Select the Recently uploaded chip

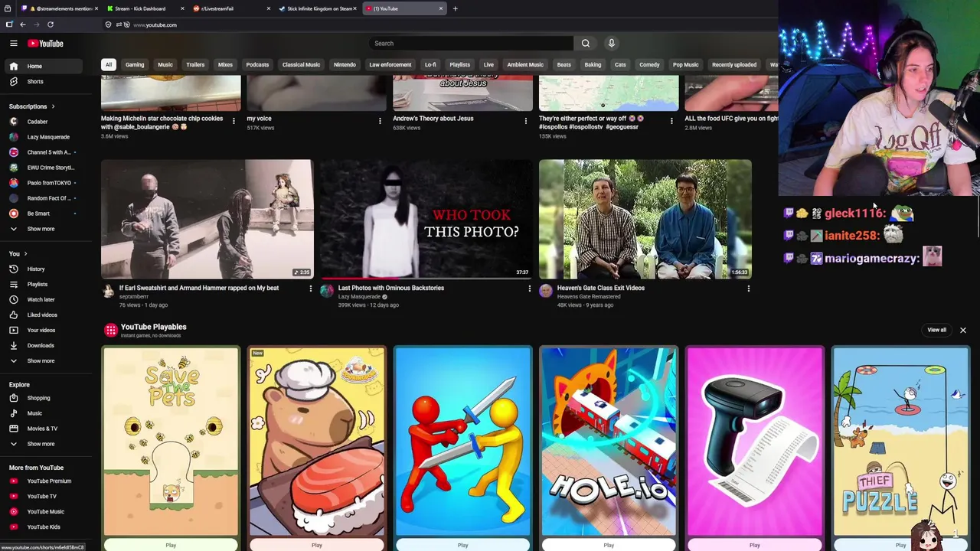tap(734, 65)
